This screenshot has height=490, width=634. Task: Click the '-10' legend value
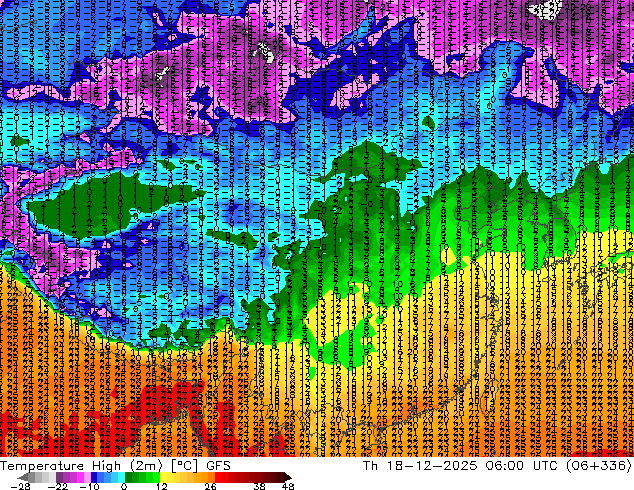[x=89, y=486]
